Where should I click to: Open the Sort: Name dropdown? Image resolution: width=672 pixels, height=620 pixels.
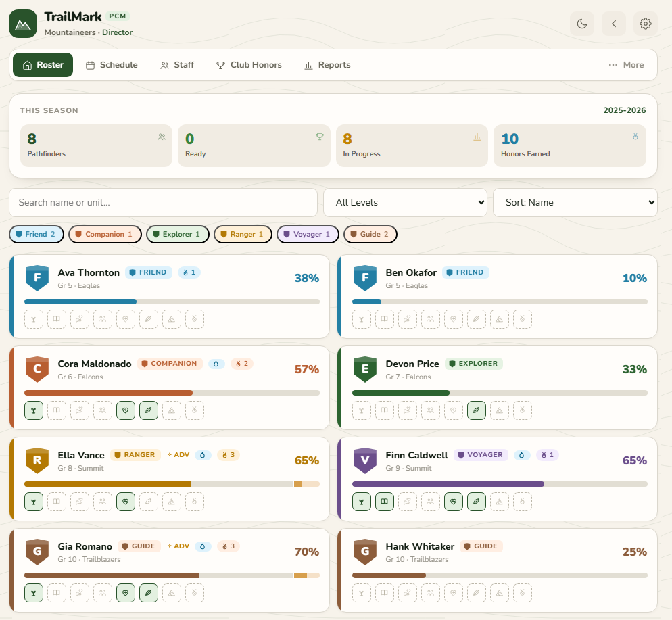575,202
